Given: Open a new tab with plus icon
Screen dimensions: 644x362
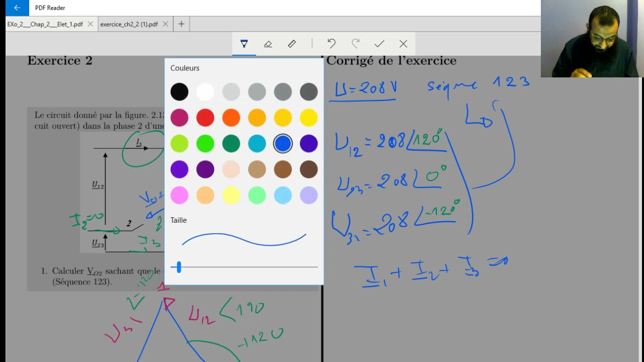Looking at the screenshot, I should click(x=181, y=24).
